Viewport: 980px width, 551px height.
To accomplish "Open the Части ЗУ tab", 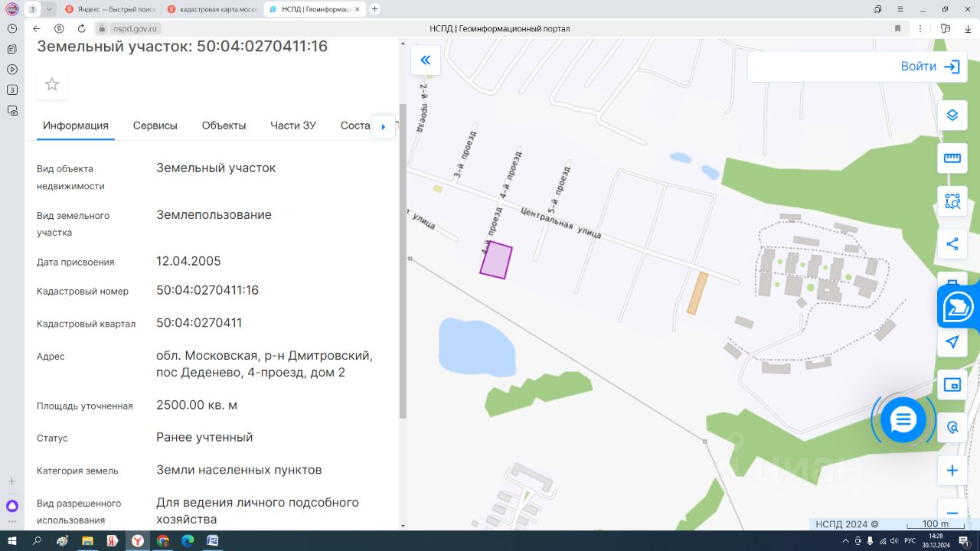I will (x=293, y=126).
